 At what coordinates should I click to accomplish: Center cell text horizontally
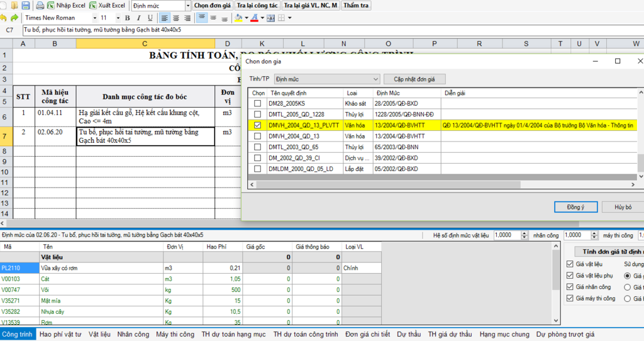coord(176,18)
